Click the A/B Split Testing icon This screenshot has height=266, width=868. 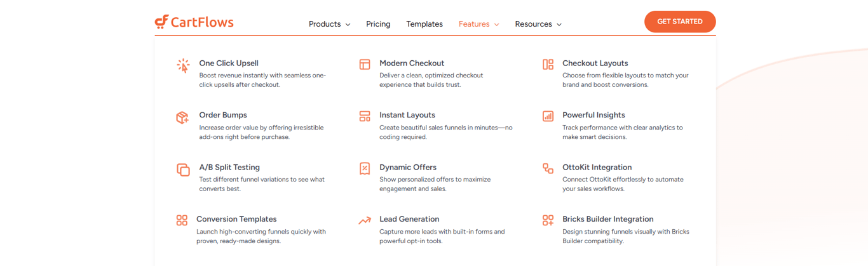[x=183, y=170]
